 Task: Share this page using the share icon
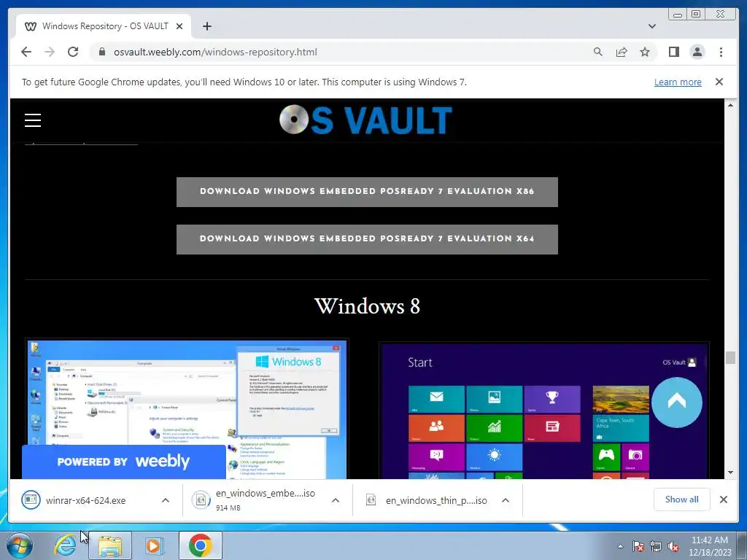(622, 52)
